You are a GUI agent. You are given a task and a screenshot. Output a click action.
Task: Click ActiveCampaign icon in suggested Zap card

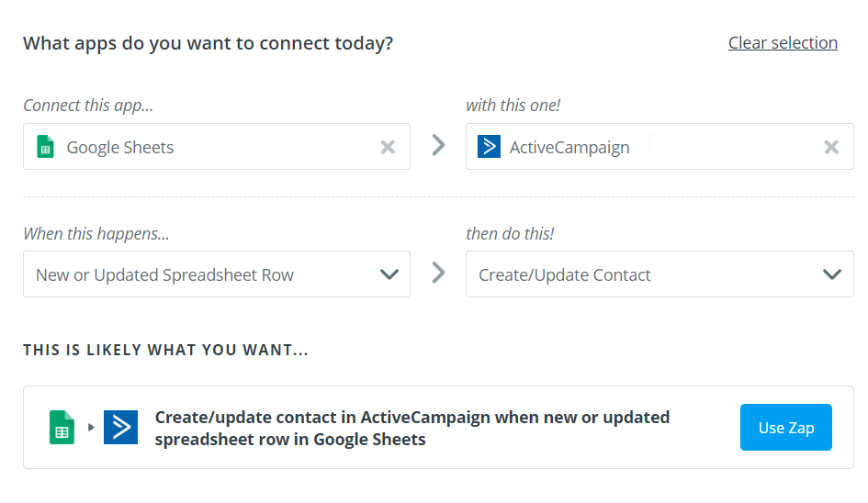pyautogui.click(x=120, y=428)
